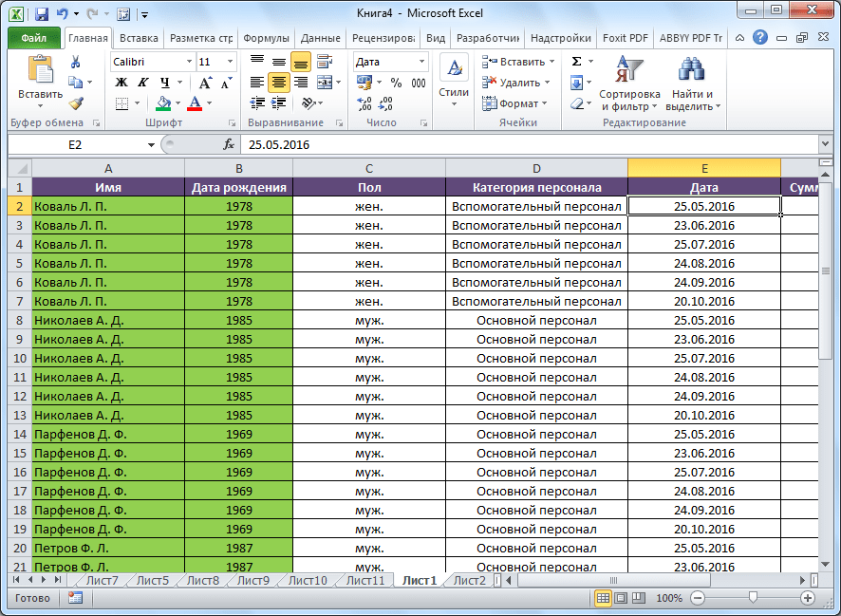
Task: Open the Лист10 sheet tab
Action: (x=307, y=580)
